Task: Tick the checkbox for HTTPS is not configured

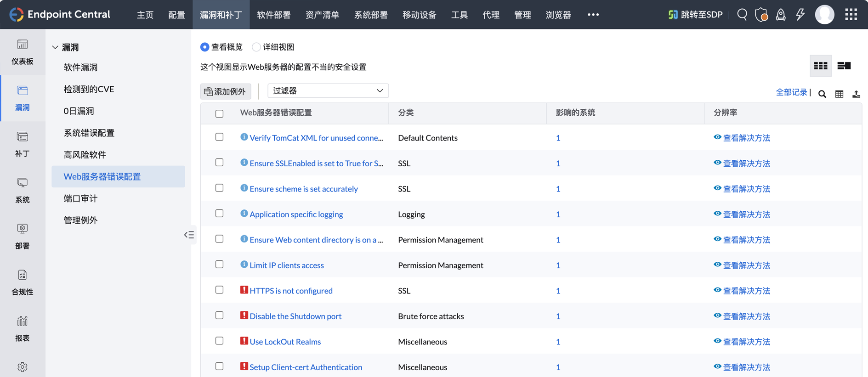Action: tap(220, 290)
